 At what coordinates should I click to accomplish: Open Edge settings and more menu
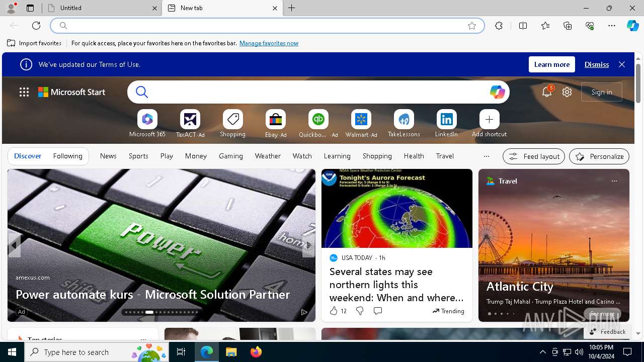point(612,26)
